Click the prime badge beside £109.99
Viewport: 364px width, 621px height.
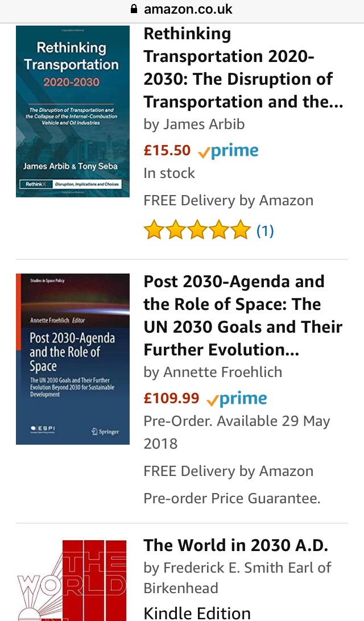pos(237,399)
